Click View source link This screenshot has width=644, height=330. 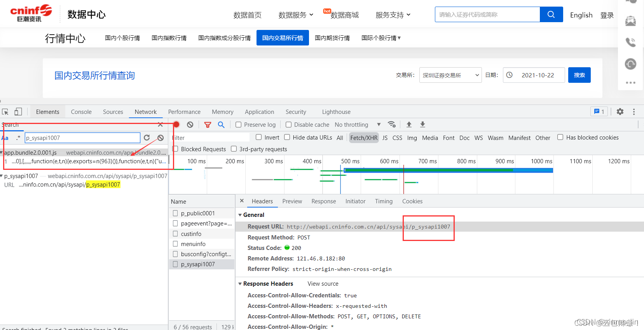pos(323,284)
